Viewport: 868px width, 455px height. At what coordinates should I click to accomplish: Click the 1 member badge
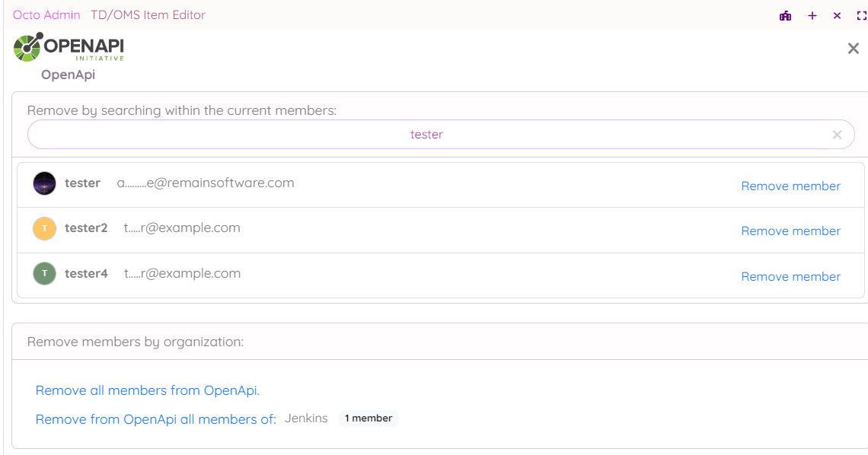(369, 418)
